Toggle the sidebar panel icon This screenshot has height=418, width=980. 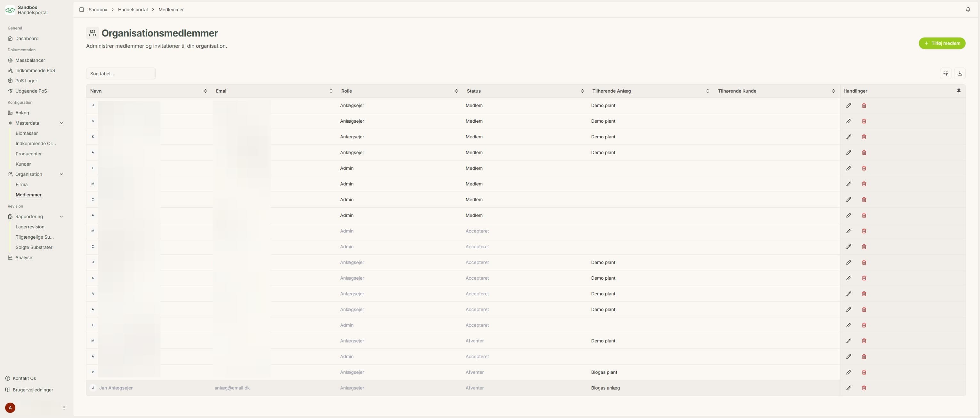[81, 10]
